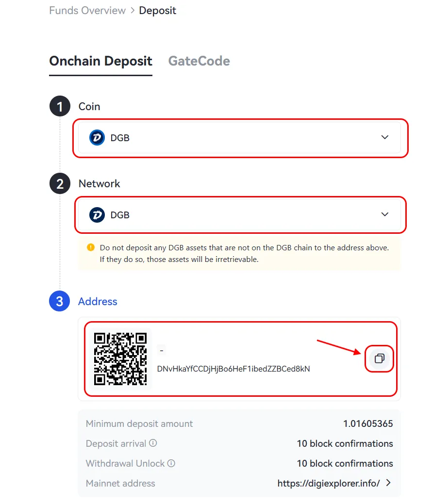The image size is (433, 504).
Task: Switch to the GateCode tab
Action: coord(199,61)
